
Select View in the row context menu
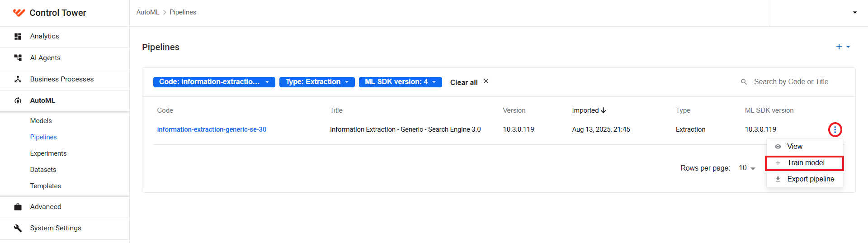804,147
